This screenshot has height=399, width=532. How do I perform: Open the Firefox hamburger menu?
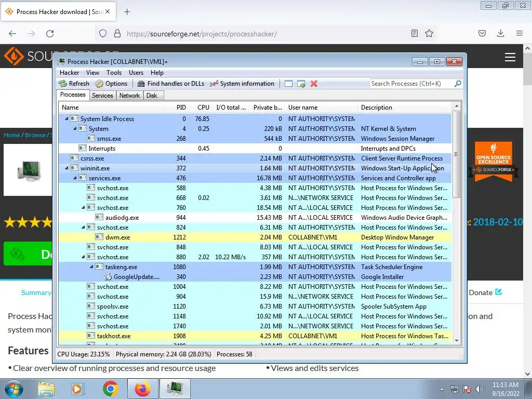(x=520, y=33)
